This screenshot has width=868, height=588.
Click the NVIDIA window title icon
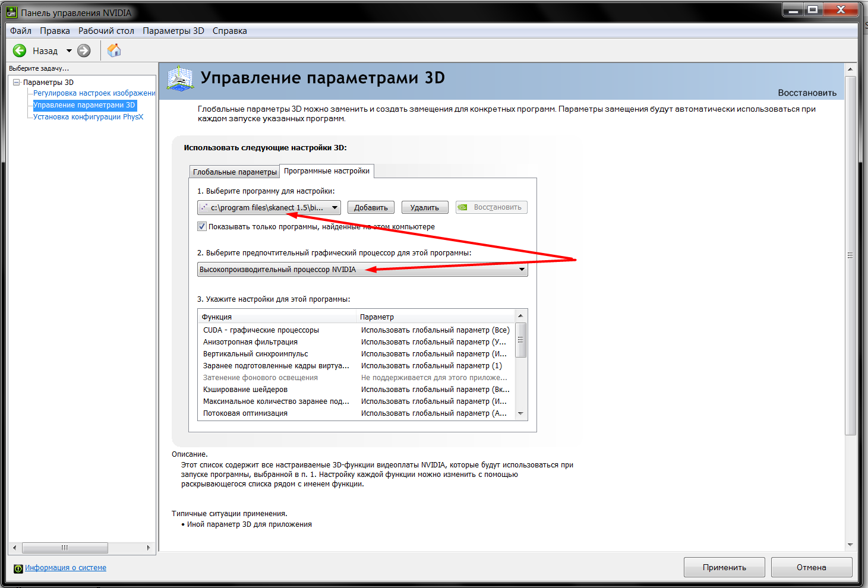click(11, 12)
